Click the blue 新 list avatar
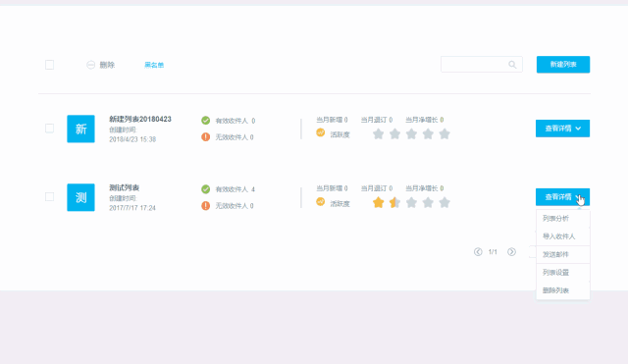 [80, 129]
